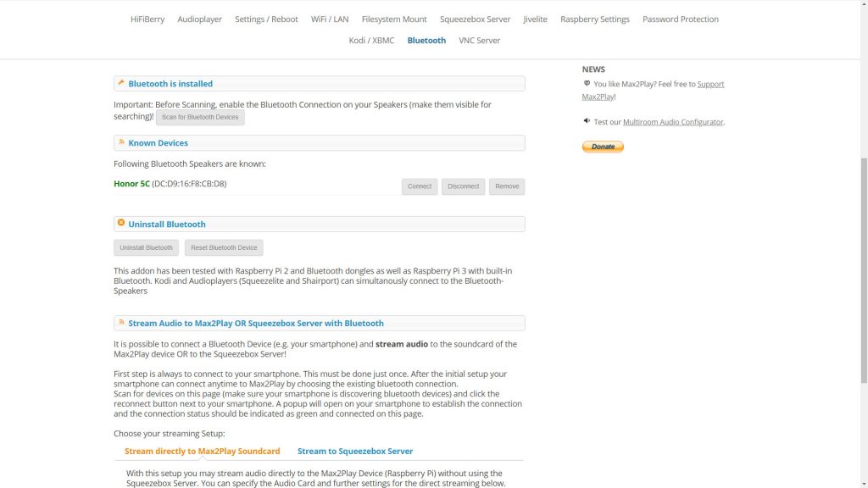868x488 pixels.
Task: Click the feed icon beside Stream Audio heading
Action: [121, 322]
